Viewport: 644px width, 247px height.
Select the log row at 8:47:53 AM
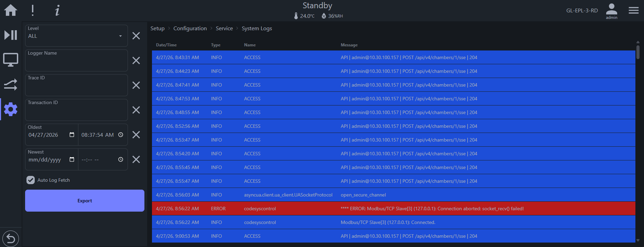[x=394, y=99]
